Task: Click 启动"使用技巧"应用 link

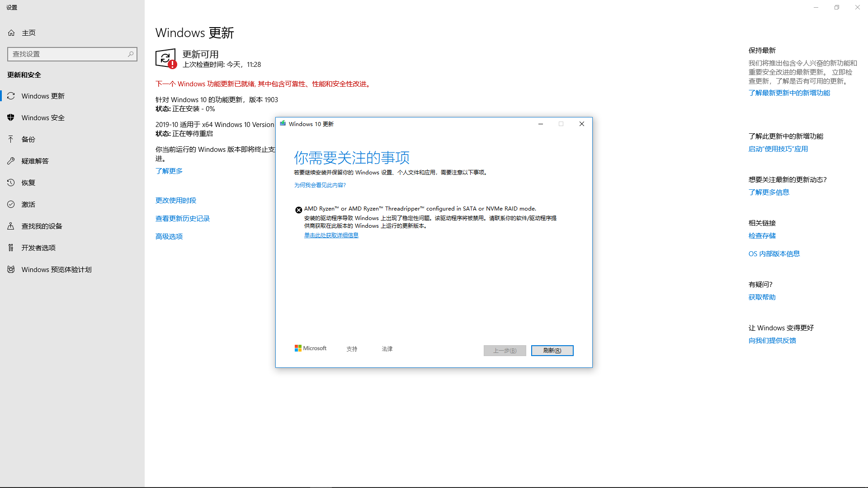Action: pos(778,149)
